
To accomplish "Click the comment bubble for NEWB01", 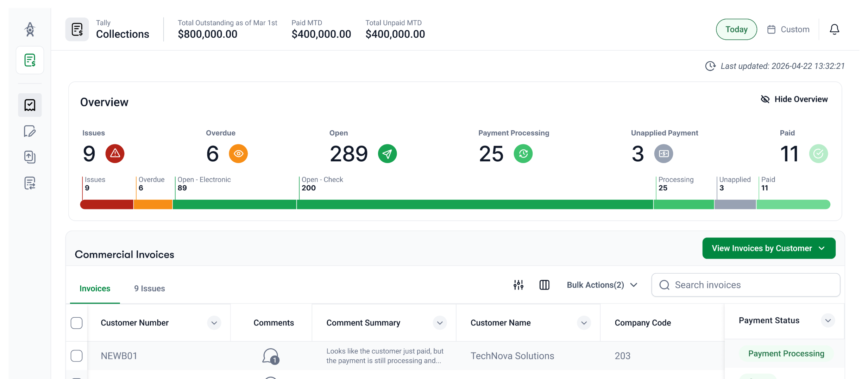I will (270, 356).
